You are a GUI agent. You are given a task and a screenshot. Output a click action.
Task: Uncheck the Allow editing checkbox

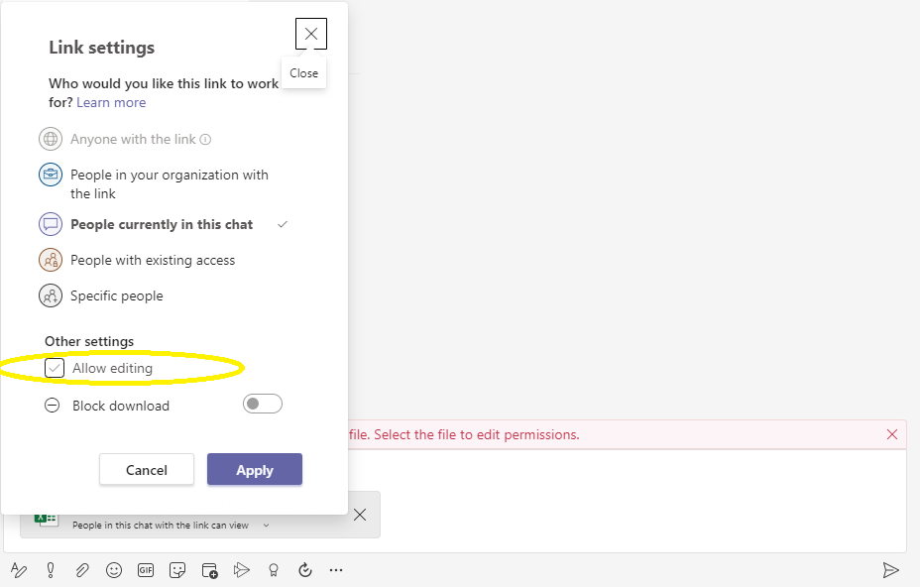point(55,368)
